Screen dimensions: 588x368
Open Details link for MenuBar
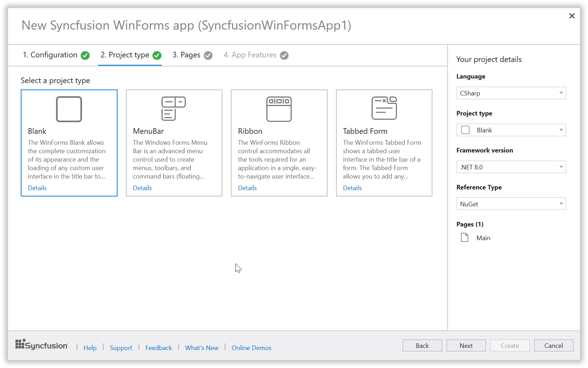(142, 188)
